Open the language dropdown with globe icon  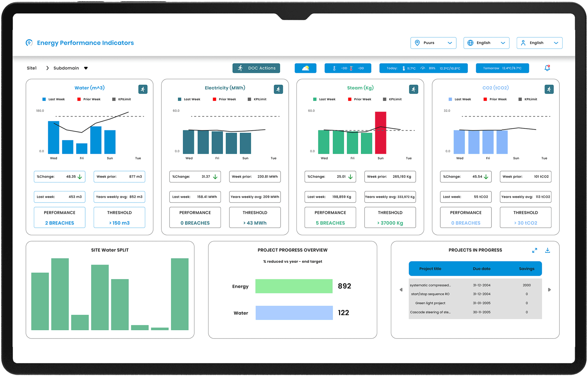[486, 43]
